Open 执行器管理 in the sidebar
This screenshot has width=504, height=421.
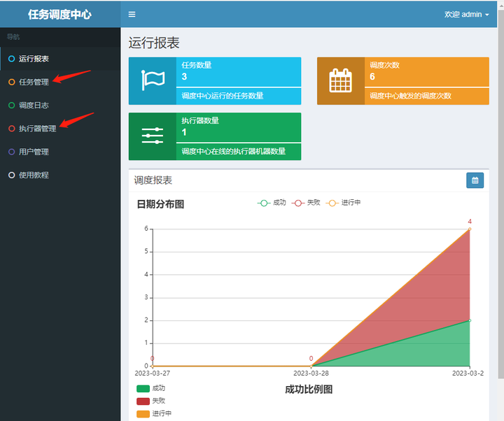60,129
